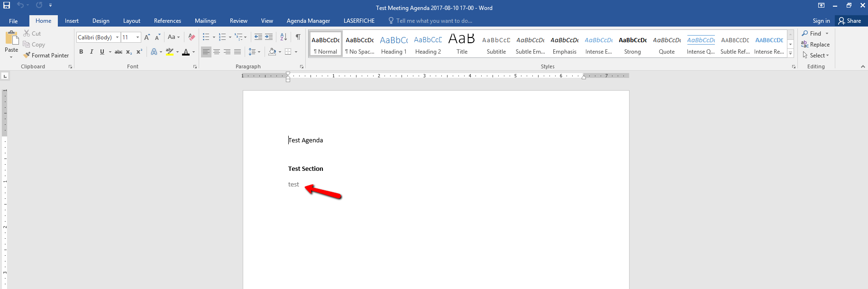Apply the No Spacing style

pos(360,44)
